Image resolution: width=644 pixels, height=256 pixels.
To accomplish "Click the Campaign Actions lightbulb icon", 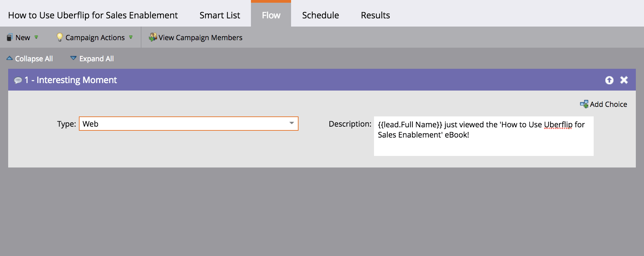I will [x=60, y=37].
